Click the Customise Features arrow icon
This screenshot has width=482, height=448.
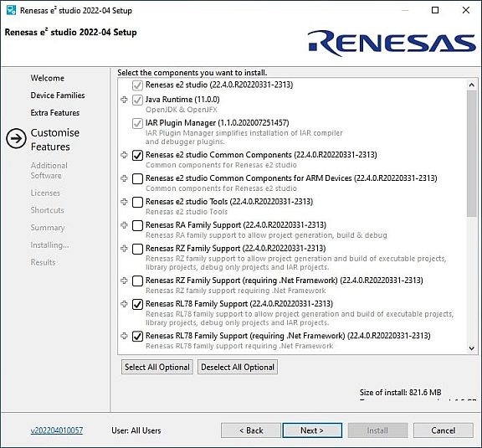click(x=16, y=139)
